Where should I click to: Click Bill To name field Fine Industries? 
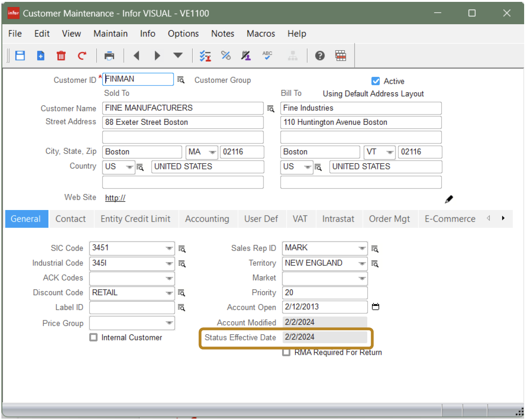click(361, 108)
